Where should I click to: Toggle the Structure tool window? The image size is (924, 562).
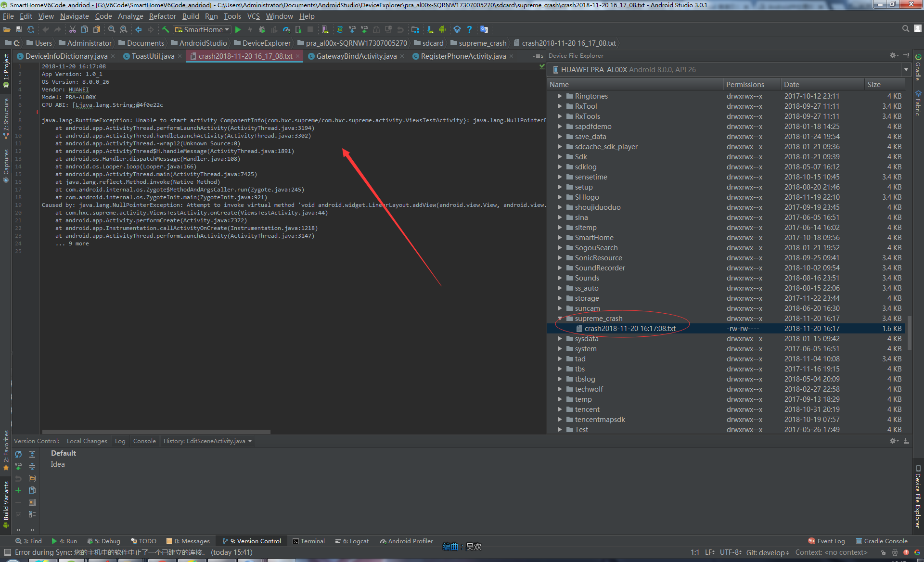point(6,118)
